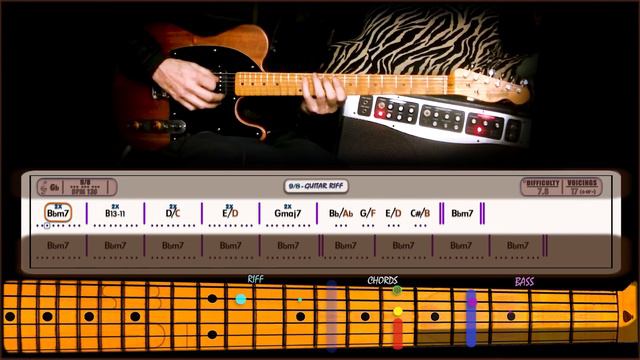Screen dimensions: 640x360
Task: Click the highlighted Bbm7 chord box
Action: 58,213
